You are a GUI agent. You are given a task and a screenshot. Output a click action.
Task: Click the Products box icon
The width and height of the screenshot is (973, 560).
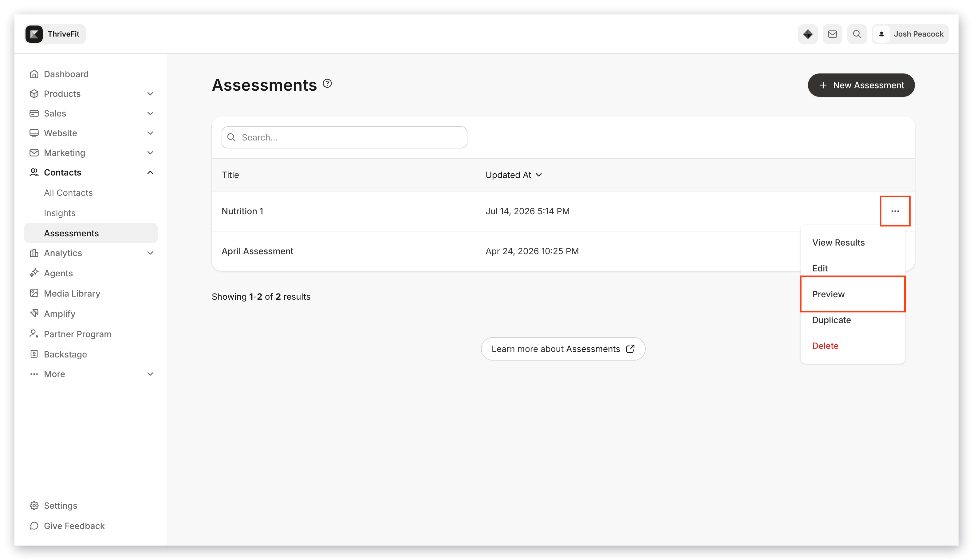34,93
